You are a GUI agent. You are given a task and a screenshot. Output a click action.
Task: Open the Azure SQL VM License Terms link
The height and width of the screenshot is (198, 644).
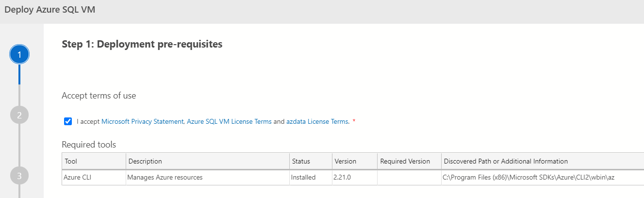[229, 122]
